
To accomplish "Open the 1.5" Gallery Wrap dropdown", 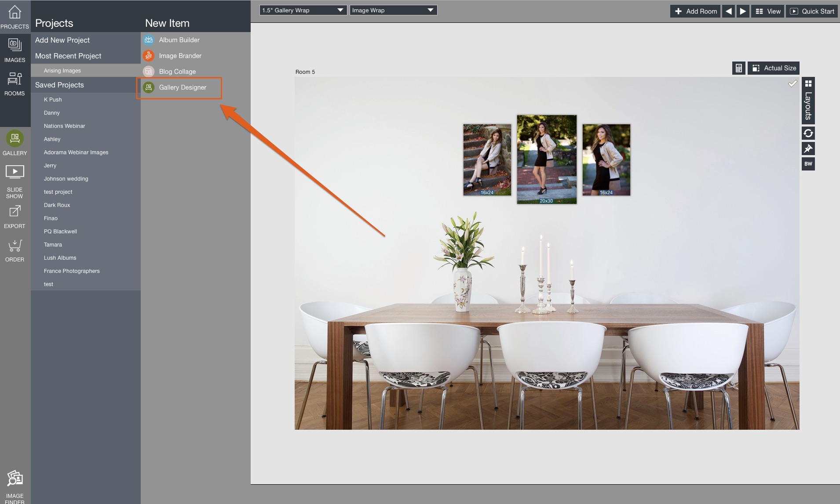I will point(303,10).
